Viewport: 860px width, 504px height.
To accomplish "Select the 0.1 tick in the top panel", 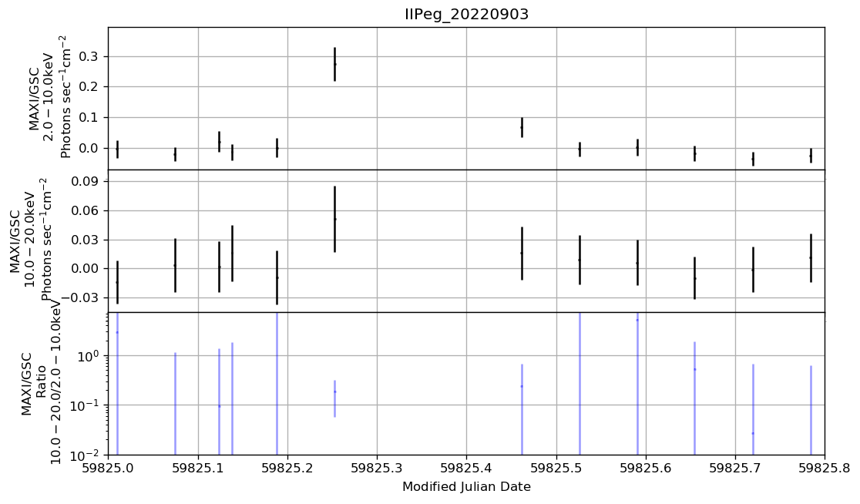I will [90, 118].
